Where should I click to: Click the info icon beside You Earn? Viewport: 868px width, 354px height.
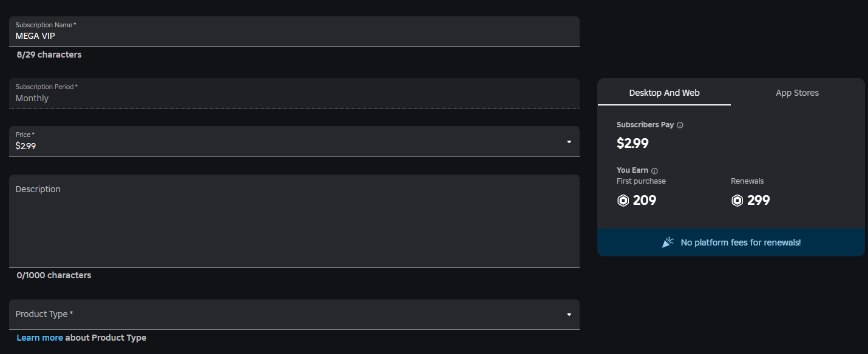pyautogui.click(x=654, y=170)
